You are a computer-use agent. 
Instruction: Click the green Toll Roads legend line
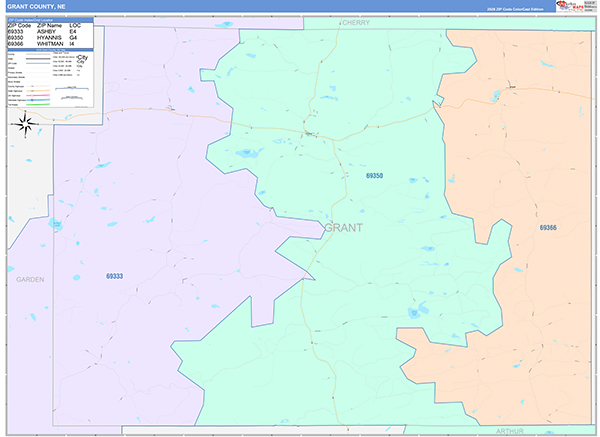(x=38, y=104)
